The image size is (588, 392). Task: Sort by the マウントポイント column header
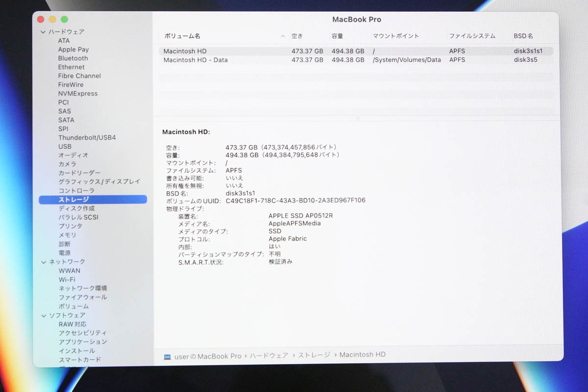tap(396, 36)
